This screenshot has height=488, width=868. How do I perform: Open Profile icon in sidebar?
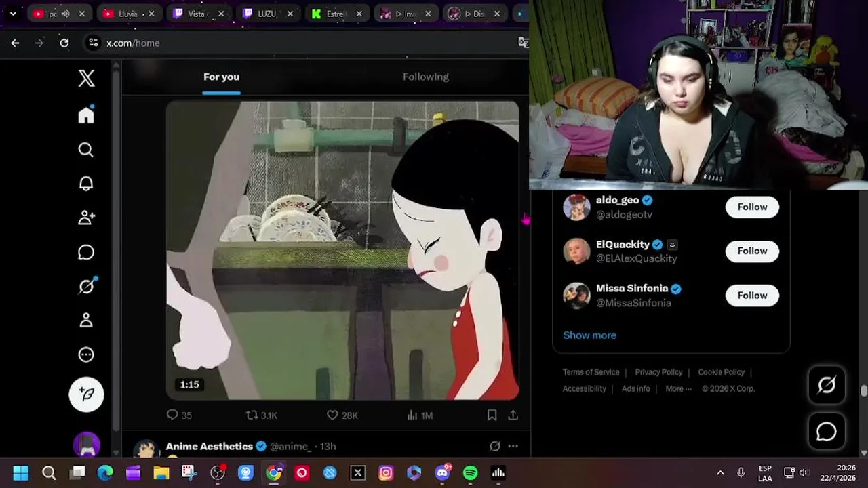click(x=86, y=320)
